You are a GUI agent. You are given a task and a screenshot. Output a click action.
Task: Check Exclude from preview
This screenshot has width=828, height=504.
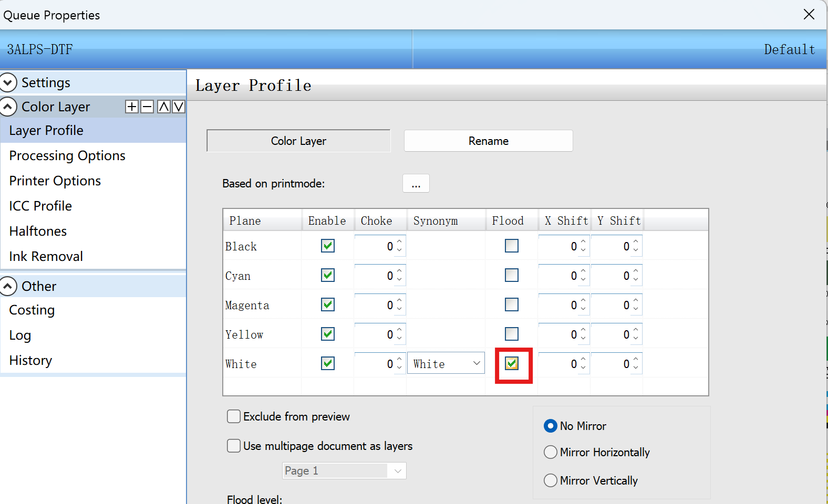[234, 416]
